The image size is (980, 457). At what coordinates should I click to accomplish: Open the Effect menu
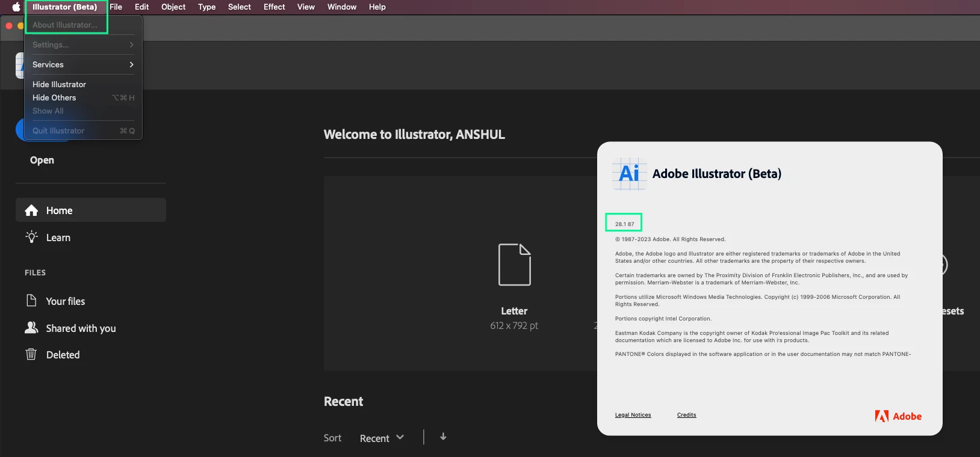(x=274, y=7)
